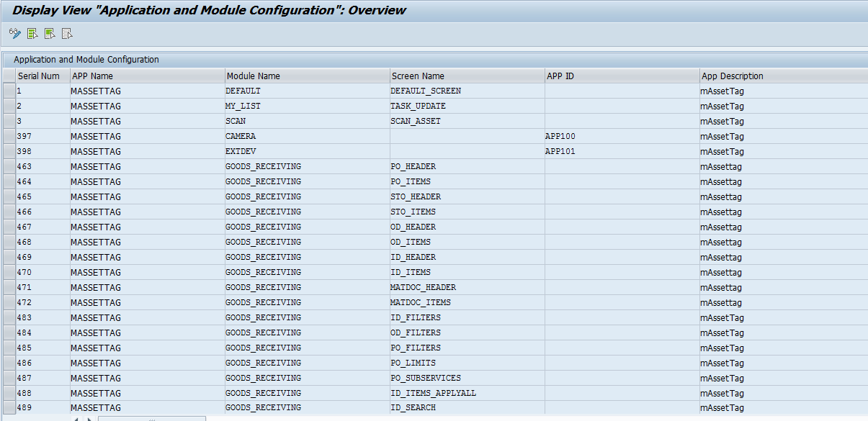Image resolution: width=868 pixels, height=421 pixels.
Task: Select the row for Serial Num 1
Action: 9,91
